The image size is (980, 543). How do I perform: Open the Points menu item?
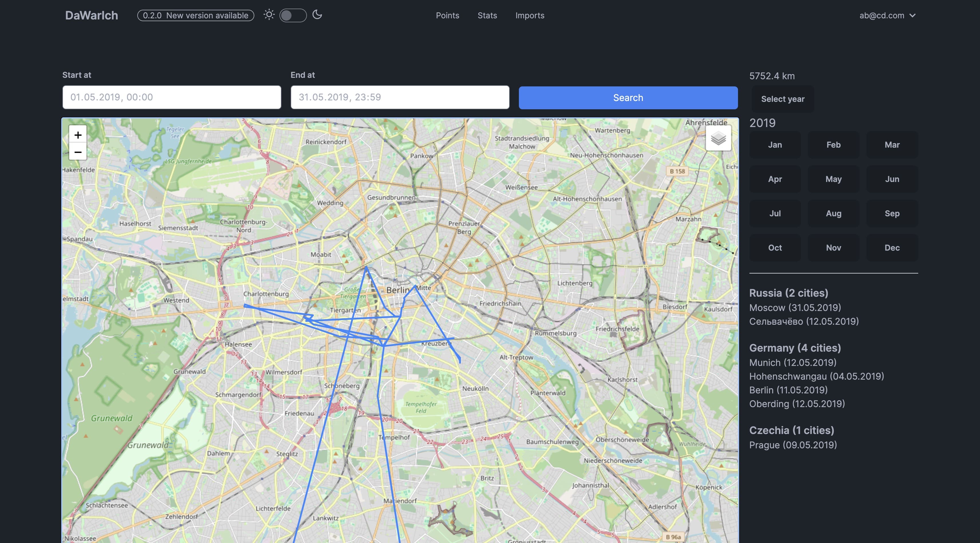(447, 16)
